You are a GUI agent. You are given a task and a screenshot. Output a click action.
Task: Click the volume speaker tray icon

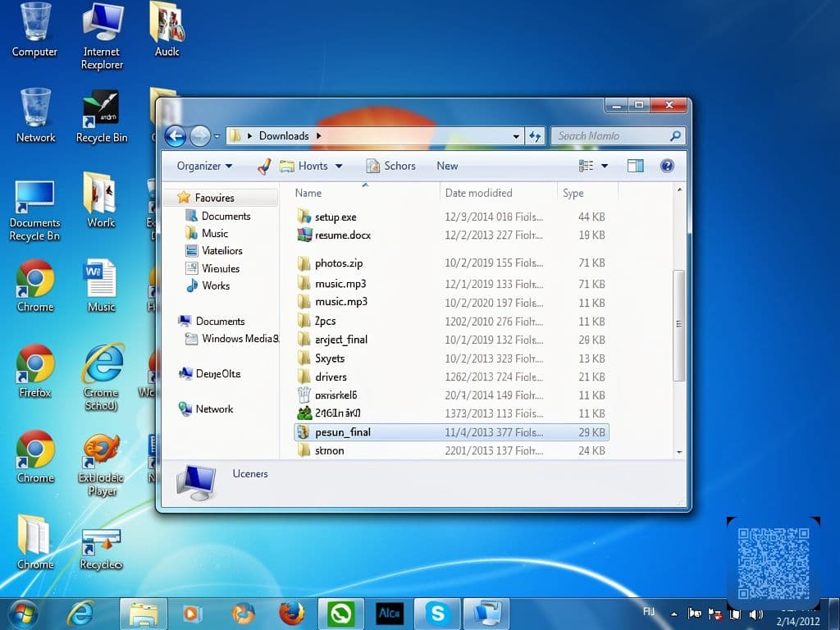tap(756, 614)
